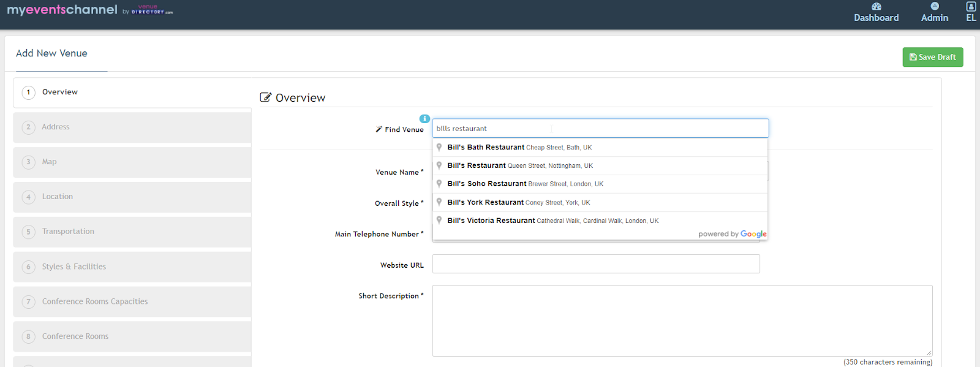Screen dimensions: 980x367
Task: Open the Map step
Action: (132, 162)
